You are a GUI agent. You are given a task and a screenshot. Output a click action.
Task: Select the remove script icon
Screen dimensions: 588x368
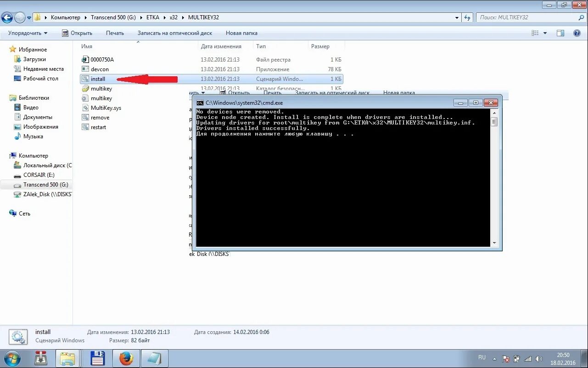point(85,117)
